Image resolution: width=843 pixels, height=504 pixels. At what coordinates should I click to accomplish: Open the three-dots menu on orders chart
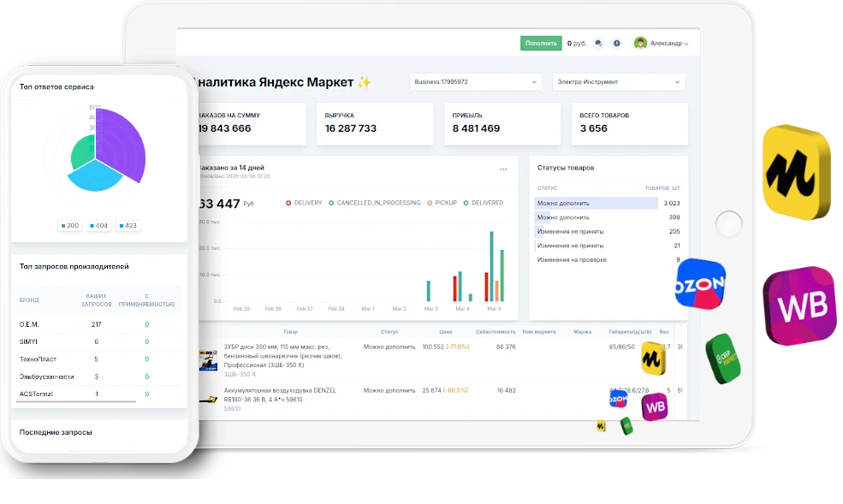503,169
